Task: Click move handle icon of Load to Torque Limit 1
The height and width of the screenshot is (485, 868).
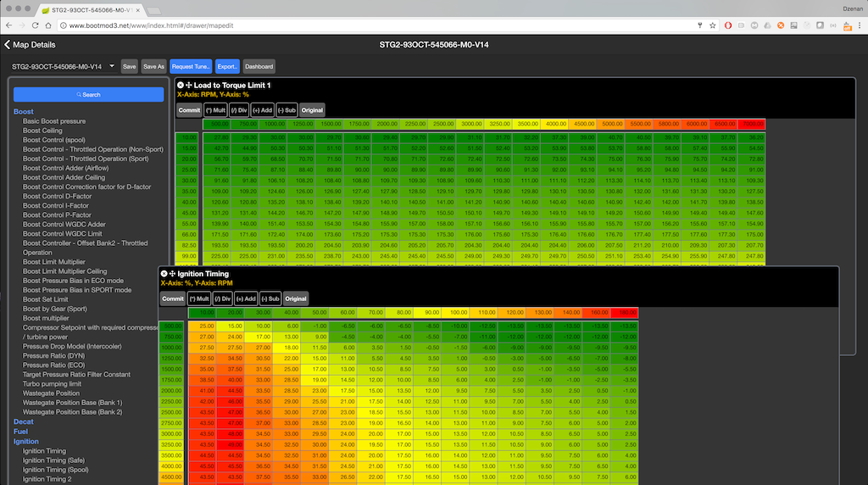Action: 189,86
